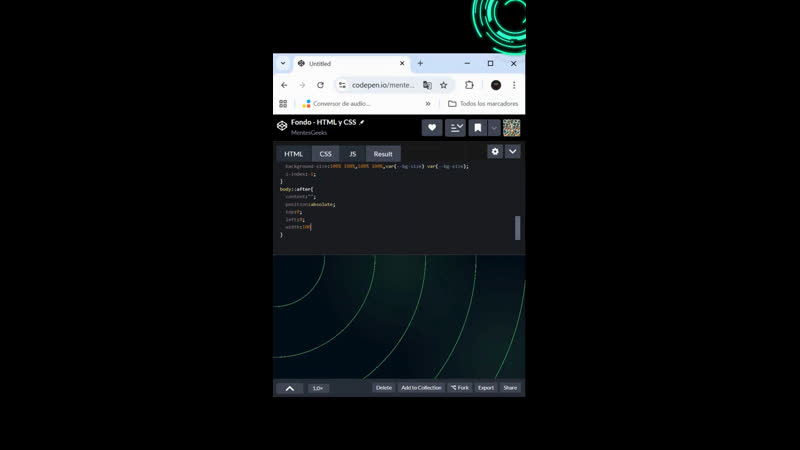Click the heart icon to love the pen
This screenshot has height=450, width=800.
pos(432,128)
